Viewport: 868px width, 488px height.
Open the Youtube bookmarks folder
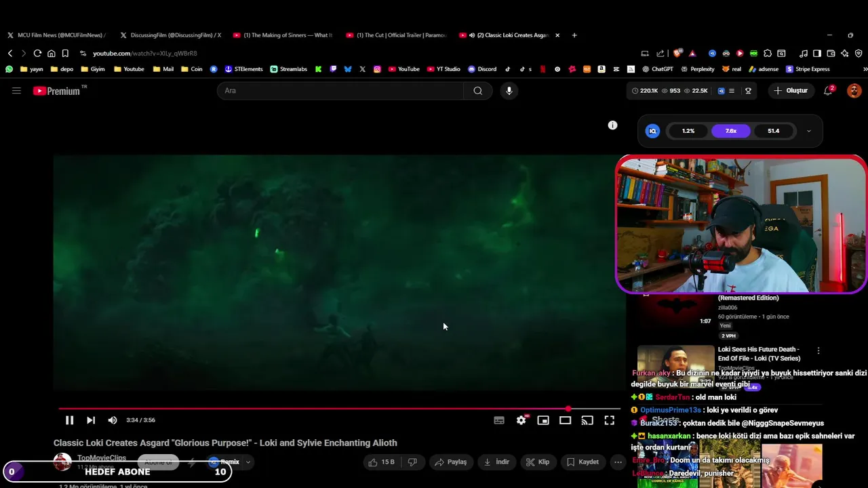(129, 69)
